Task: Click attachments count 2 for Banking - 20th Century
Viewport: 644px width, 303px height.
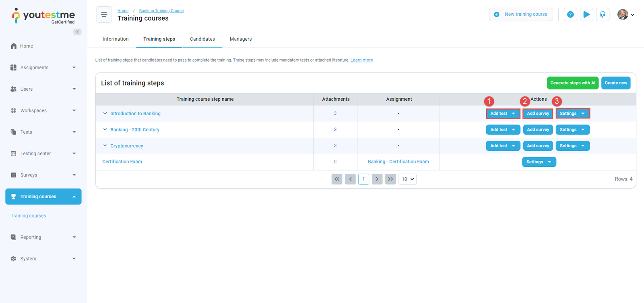Action: pos(335,129)
